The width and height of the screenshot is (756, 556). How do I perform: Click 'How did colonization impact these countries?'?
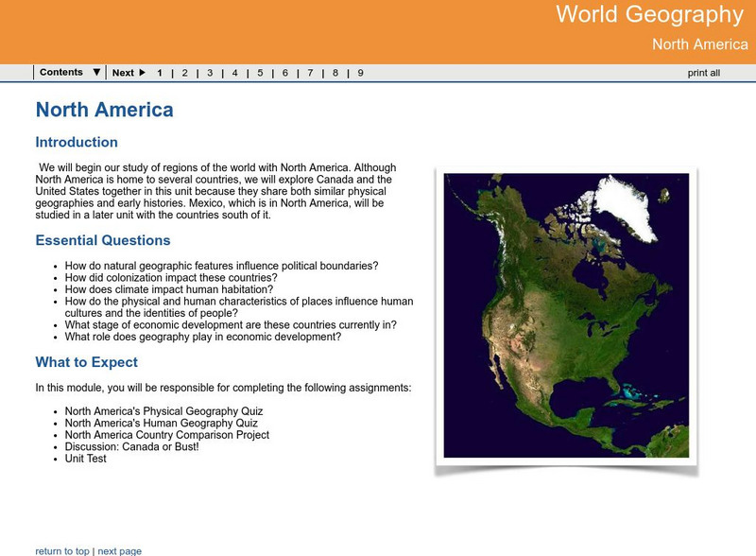tap(171, 277)
